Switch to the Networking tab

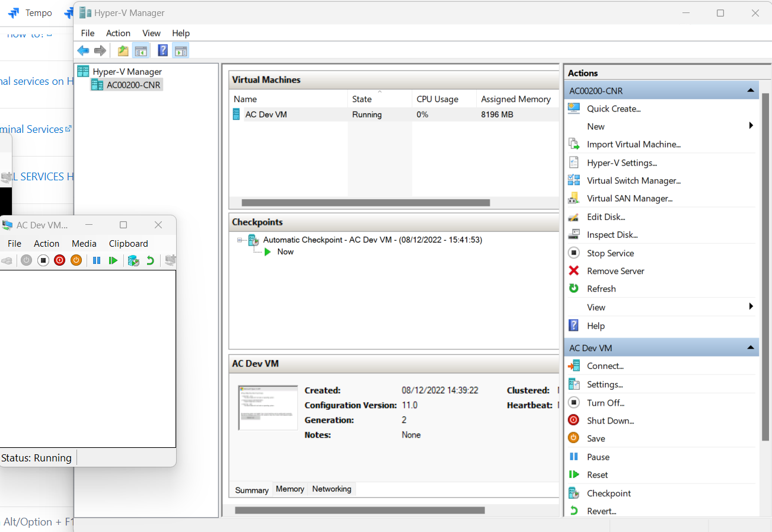(x=332, y=489)
